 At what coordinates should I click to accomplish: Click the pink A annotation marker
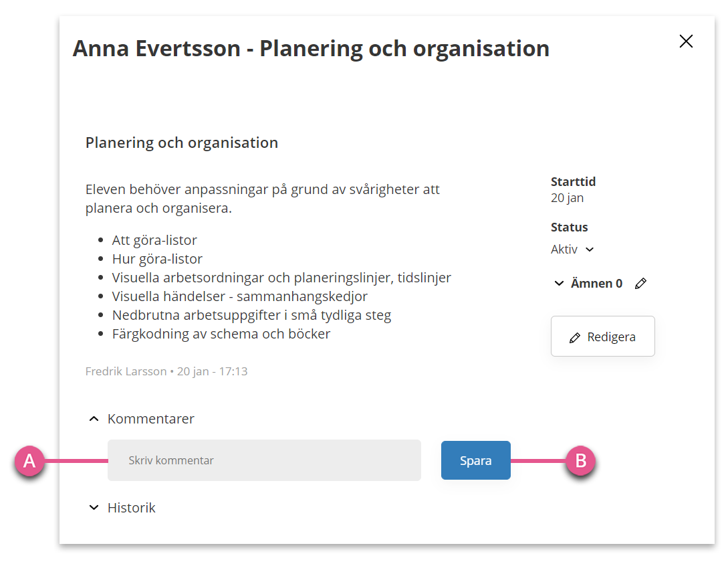(29, 461)
